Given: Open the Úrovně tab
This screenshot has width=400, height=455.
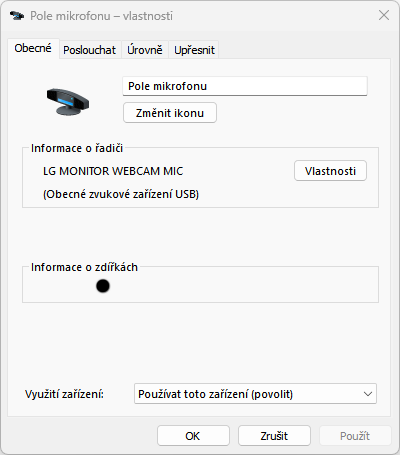Looking at the screenshot, I should [x=145, y=50].
